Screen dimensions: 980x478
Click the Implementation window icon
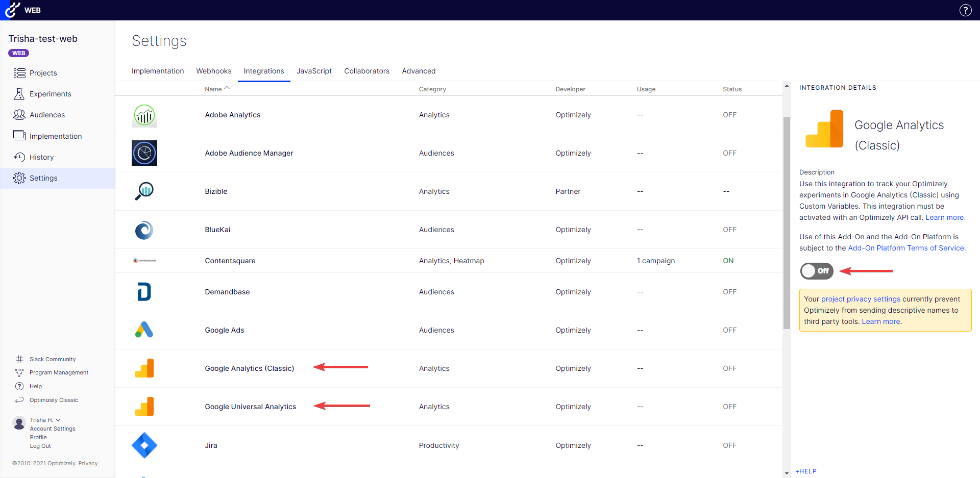click(x=19, y=136)
